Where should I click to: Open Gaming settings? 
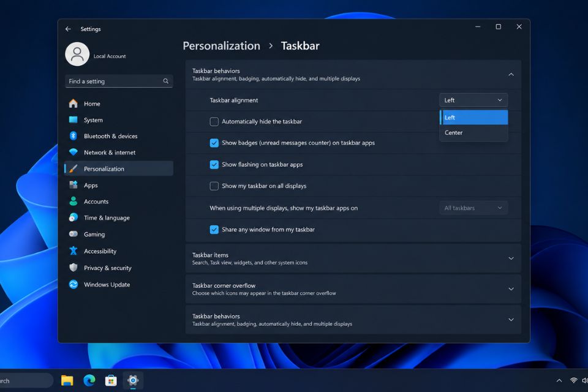pos(119,234)
